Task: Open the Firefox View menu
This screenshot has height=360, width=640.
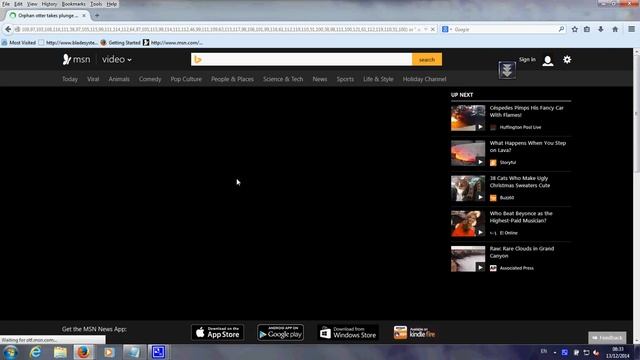Action: pyautogui.click(x=32, y=4)
